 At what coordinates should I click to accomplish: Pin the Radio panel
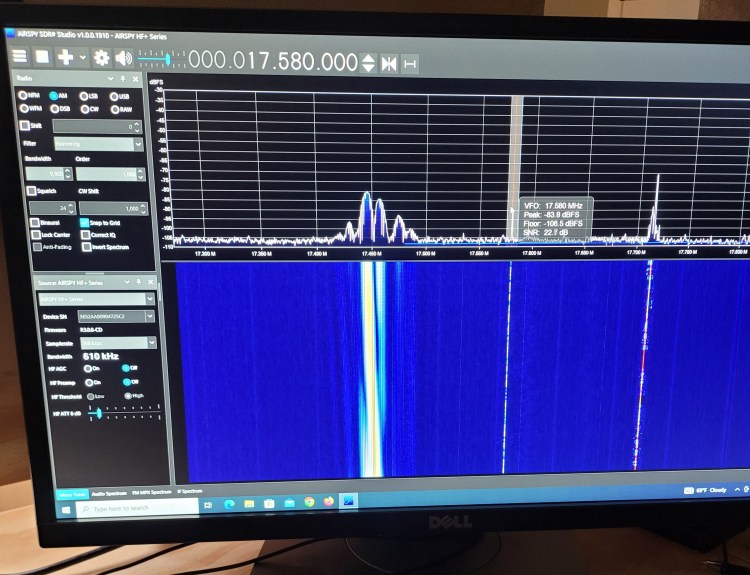(x=123, y=79)
